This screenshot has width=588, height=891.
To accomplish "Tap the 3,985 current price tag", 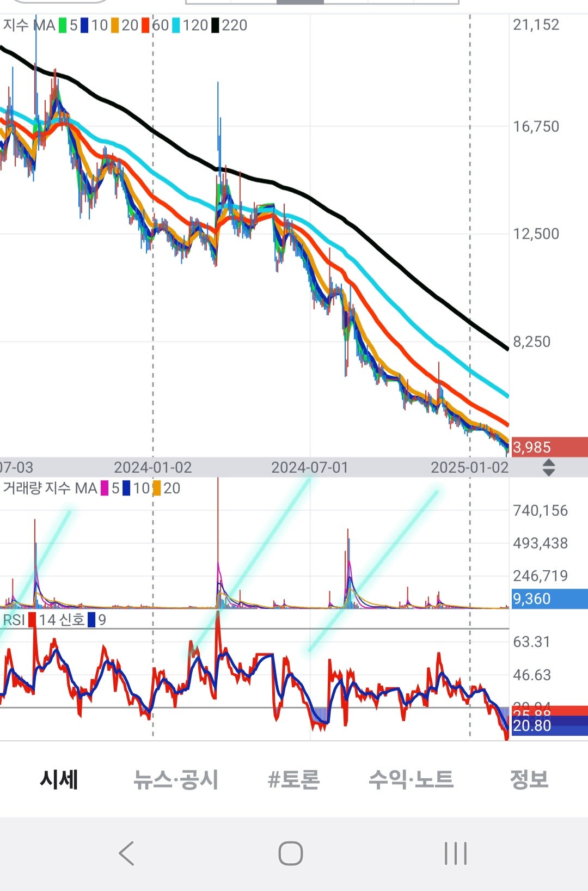I will click(x=549, y=447).
